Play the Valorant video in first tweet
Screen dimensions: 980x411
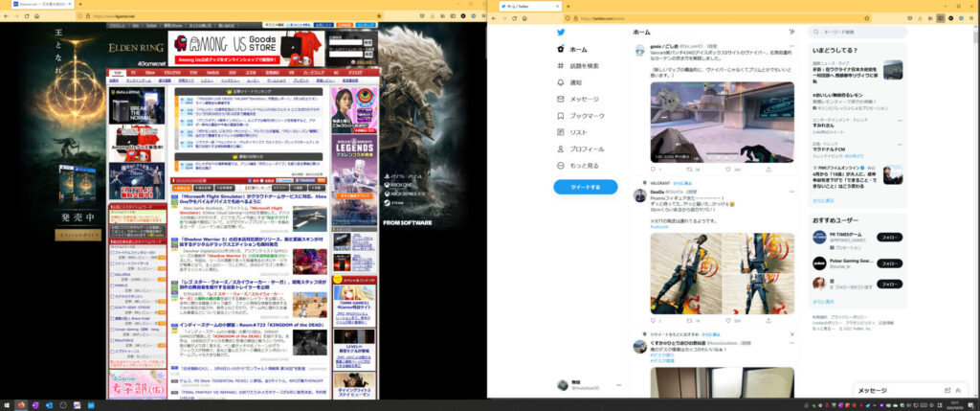pos(722,122)
